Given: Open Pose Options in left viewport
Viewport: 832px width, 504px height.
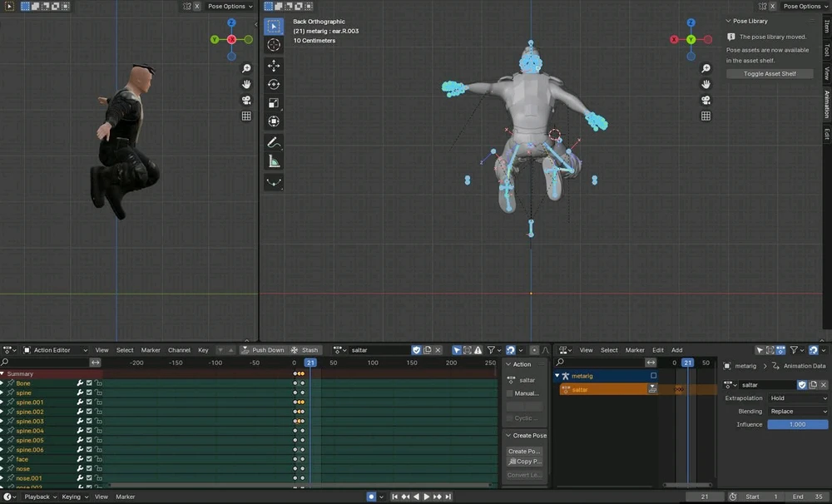Looking at the screenshot, I should click(230, 7).
